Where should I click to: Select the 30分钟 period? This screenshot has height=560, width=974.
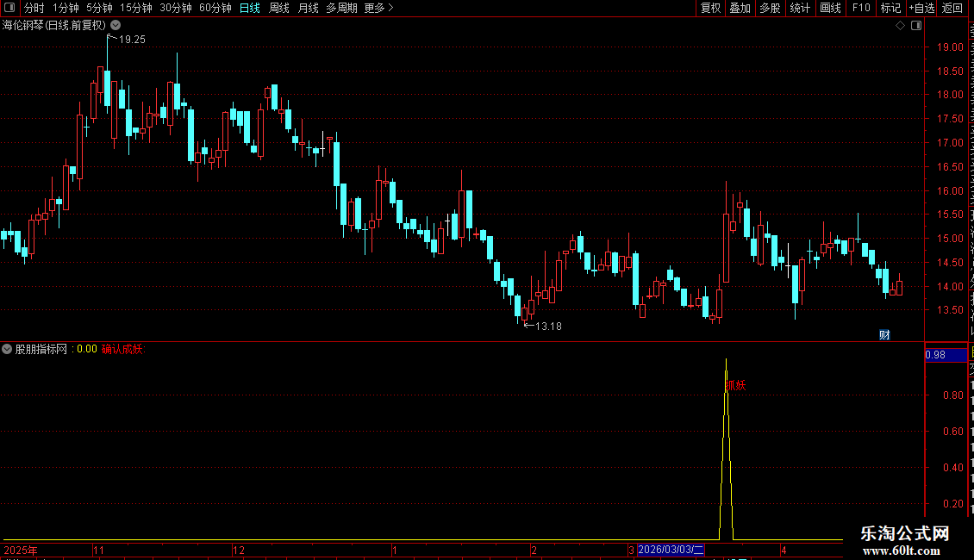click(x=176, y=8)
